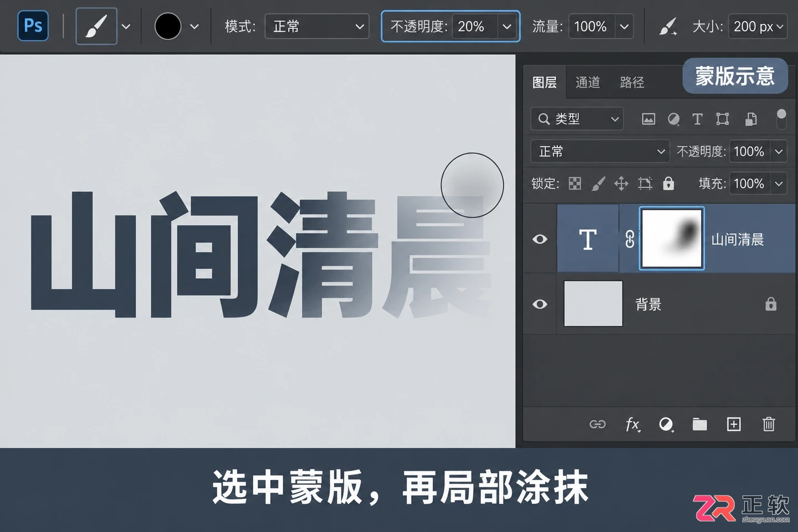Expand the 流量 100% dropdown arrow
Image resolution: width=798 pixels, height=532 pixels.
click(x=624, y=26)
